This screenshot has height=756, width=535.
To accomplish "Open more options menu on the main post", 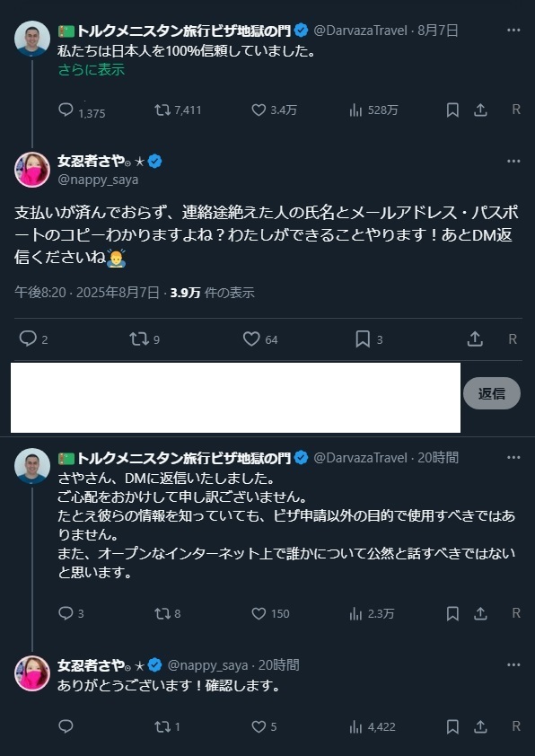I will (x=513, y=161).
